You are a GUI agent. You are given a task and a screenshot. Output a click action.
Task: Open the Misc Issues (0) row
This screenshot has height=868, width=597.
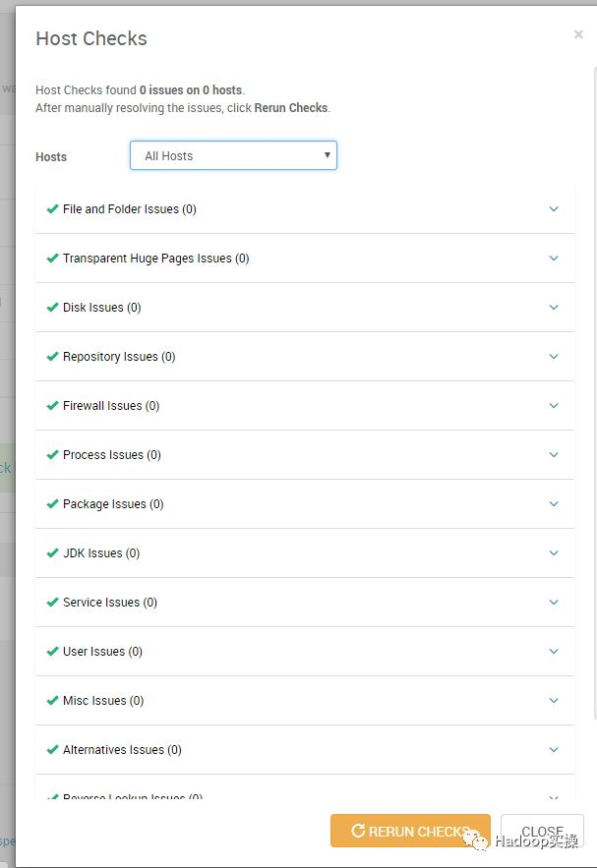pyautogui.click(x=102, y=701)
